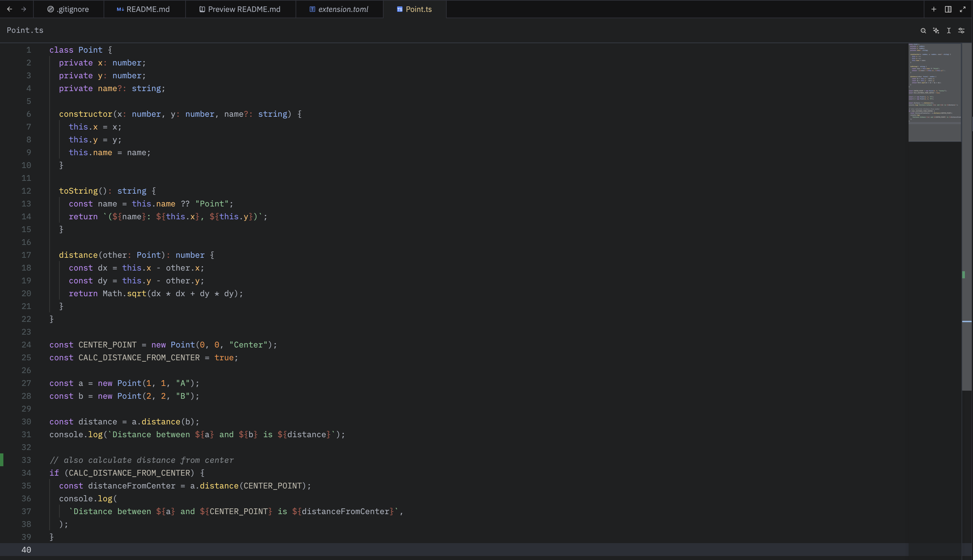
Task: Go forward with the right arrow
Action: 24,9
